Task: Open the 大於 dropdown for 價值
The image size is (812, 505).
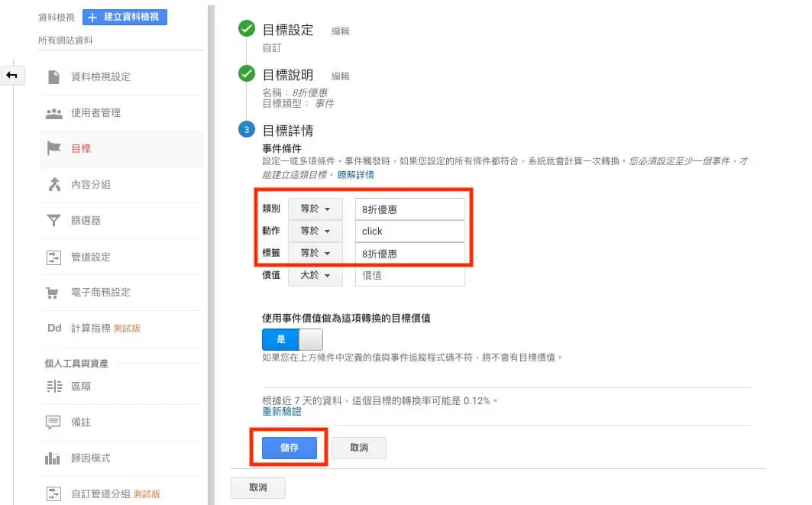Action: point(315,276)
